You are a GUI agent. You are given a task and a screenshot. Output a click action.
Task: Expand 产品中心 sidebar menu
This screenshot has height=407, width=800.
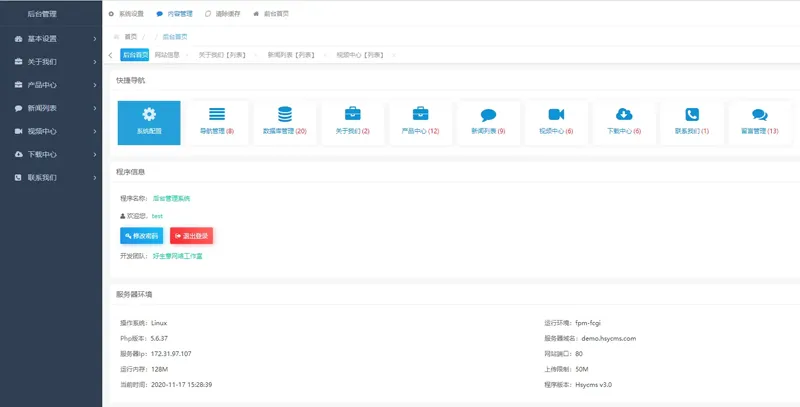50,85
